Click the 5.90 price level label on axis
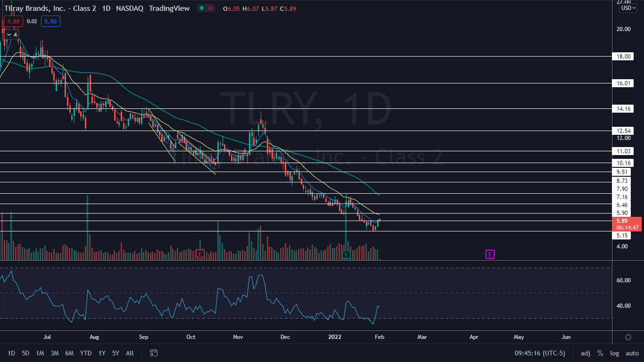 point(622,213)
